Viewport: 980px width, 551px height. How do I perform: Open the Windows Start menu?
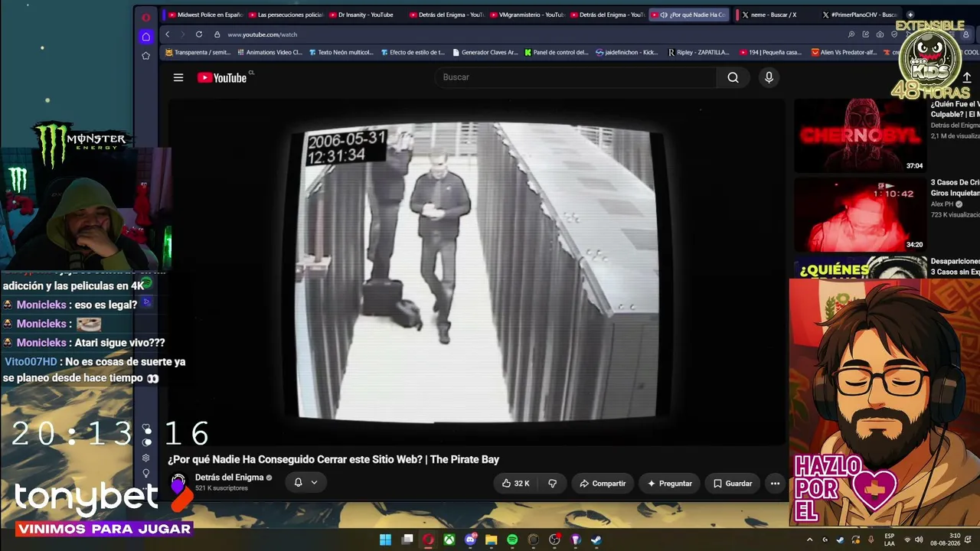tap(386, 540)
